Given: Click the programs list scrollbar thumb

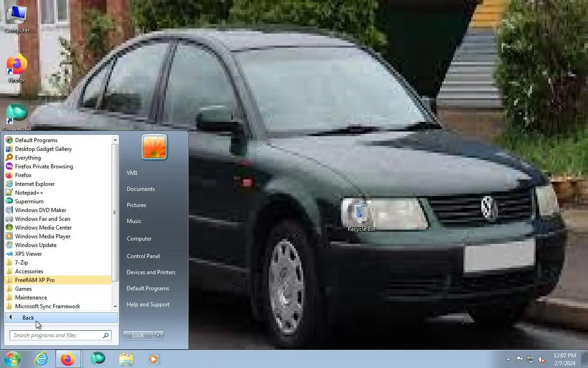Looking at the screenshot, I should point(115,213).
